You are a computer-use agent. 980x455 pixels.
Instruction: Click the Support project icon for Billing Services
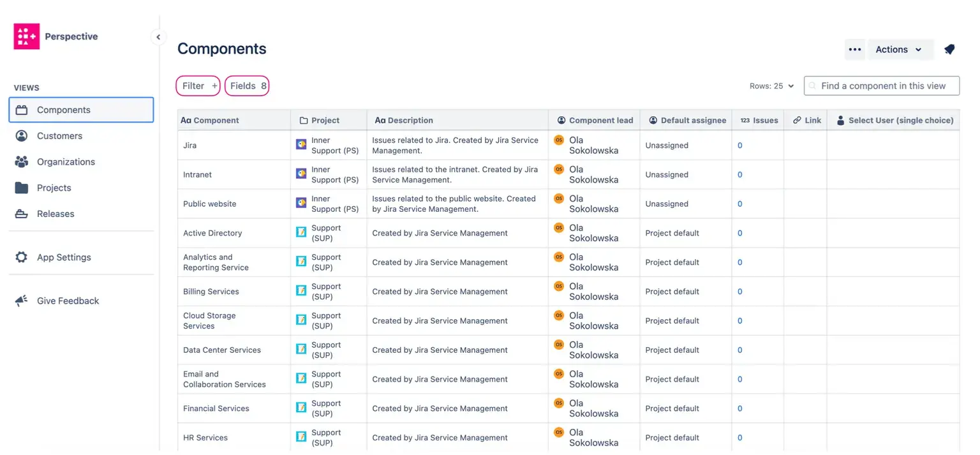[x=301, y=290]
